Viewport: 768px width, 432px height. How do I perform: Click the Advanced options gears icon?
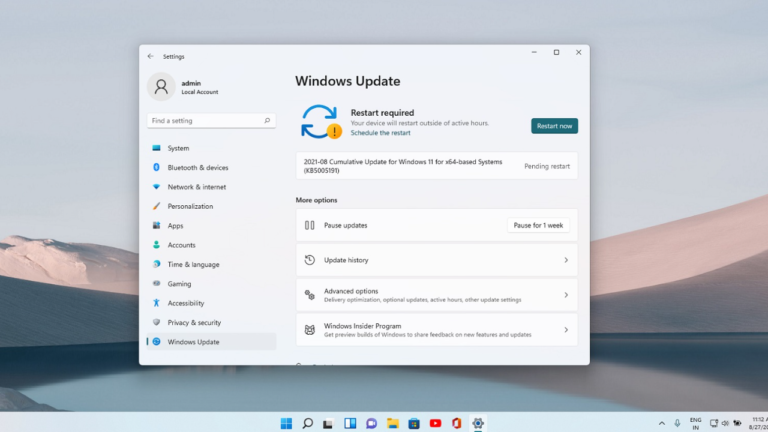pos(310,295)
